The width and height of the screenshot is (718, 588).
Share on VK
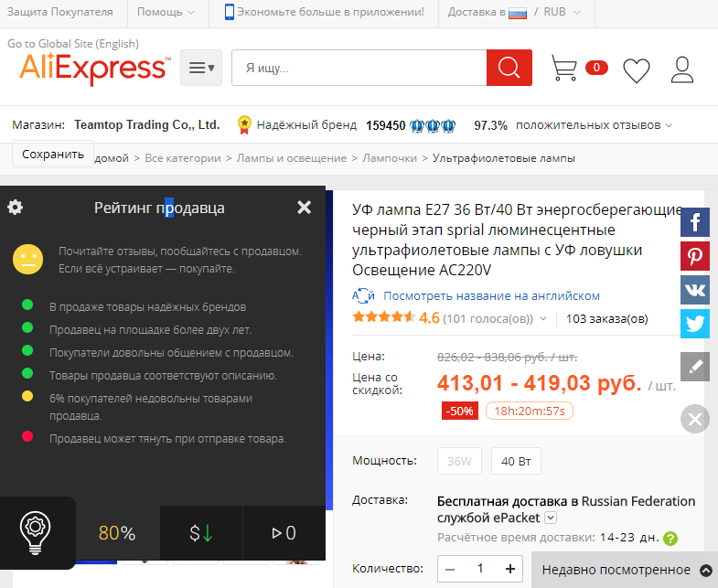pyautogui.click(x=694, y=290)
